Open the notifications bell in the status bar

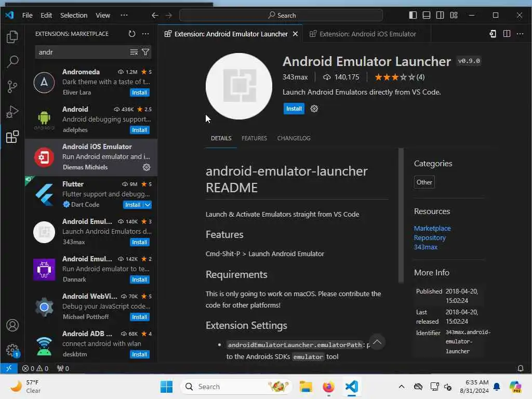pos(520,368)
